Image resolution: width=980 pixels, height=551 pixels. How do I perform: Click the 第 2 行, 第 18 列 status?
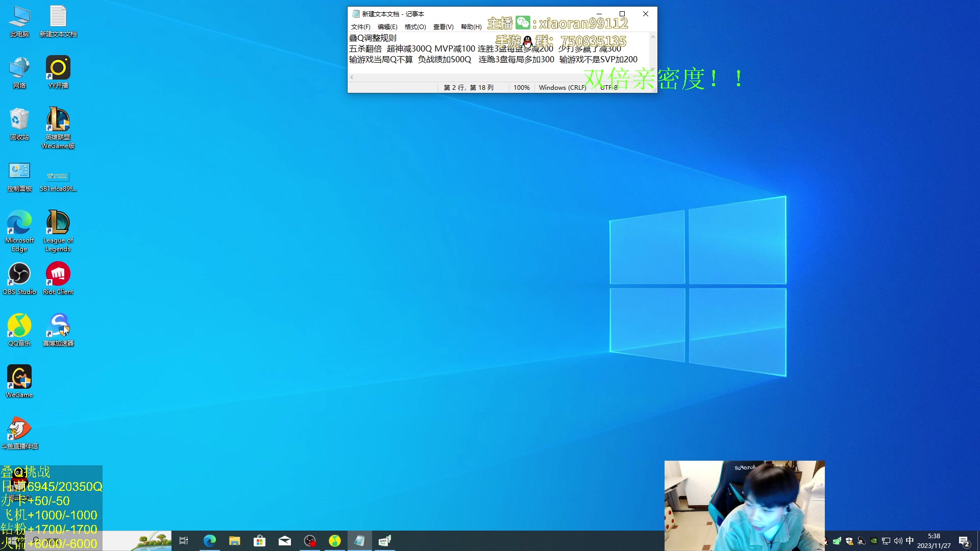[469, 88]
